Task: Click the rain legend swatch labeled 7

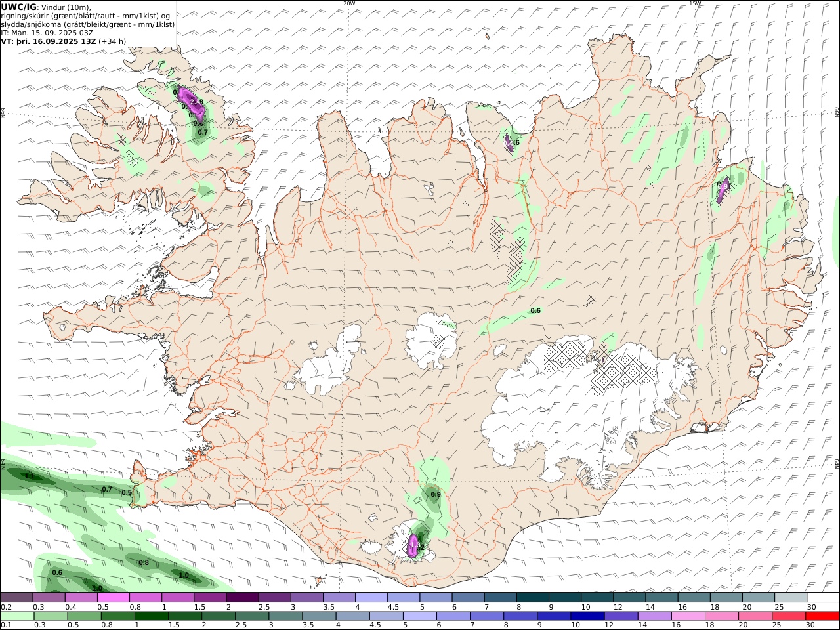Action: point(486,616)
